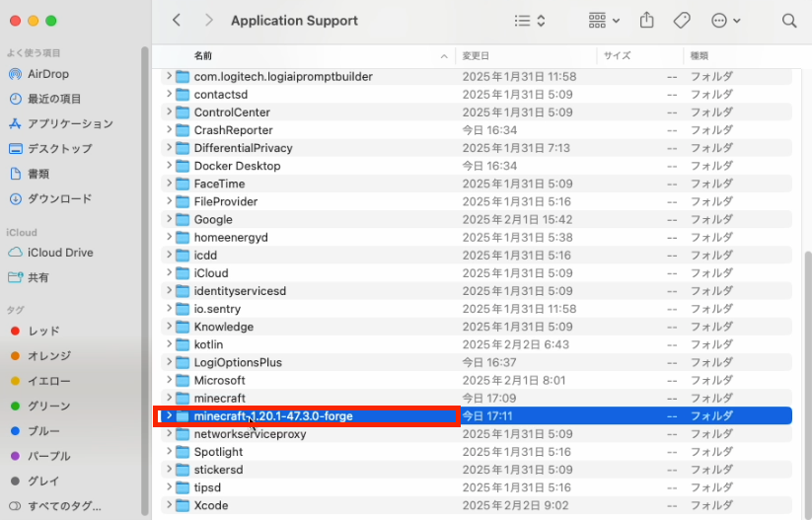Select the identityservicesd folder row
Viewport: 812px width, 520px height.
coord(477,291)
